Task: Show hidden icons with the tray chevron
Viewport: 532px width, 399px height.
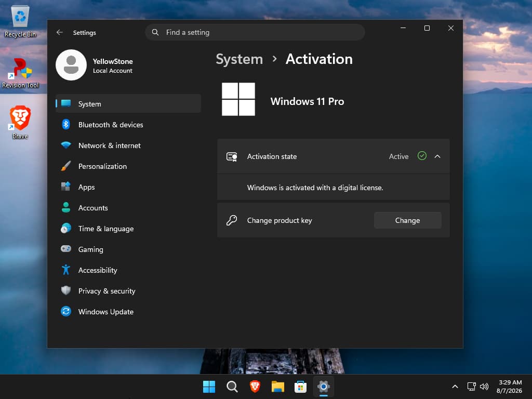Action: tap(455, 387)
